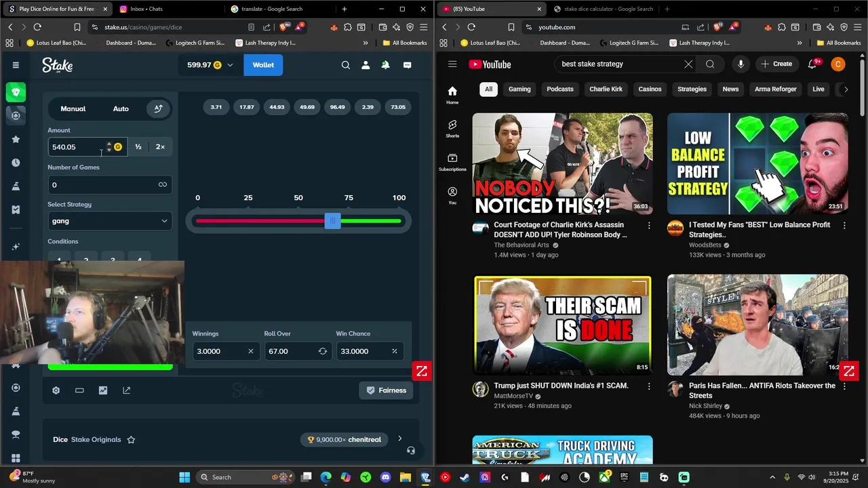868x488 pixels.
Task: Click advanced strategy icon next to Auto
Action: 158,108
